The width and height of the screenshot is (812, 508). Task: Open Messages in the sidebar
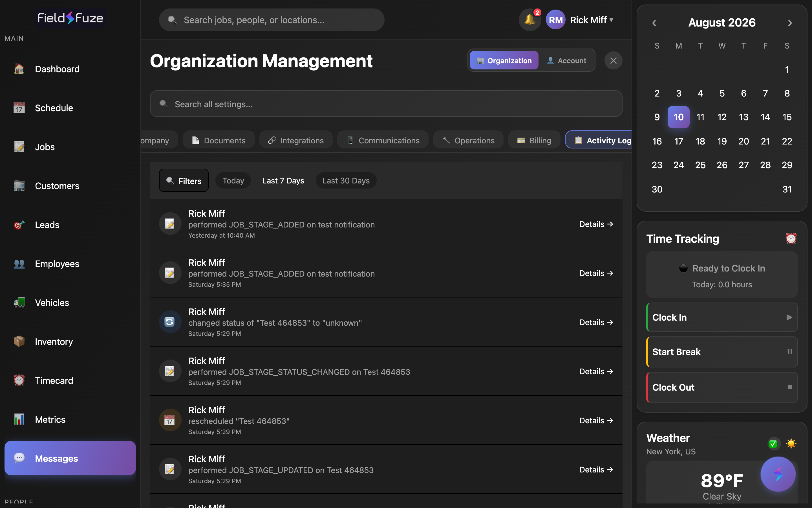pyautogui.click(x=70, y=458)
